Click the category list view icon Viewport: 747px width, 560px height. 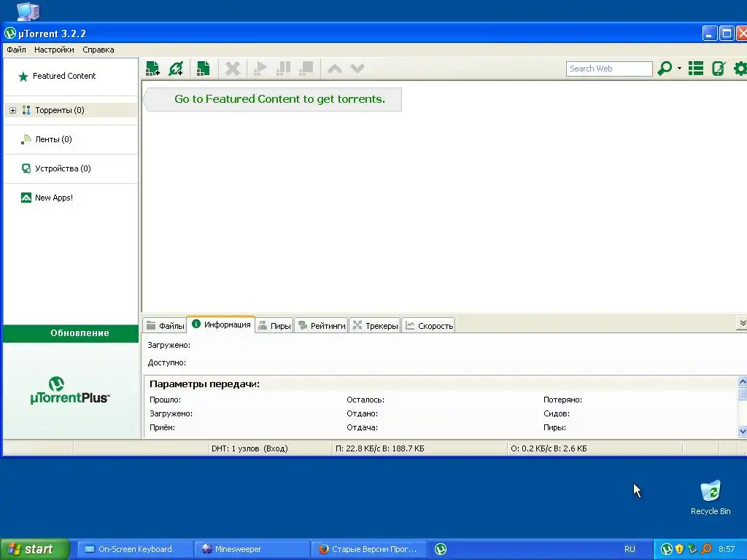pyautogui.click(x=695, y=69)
